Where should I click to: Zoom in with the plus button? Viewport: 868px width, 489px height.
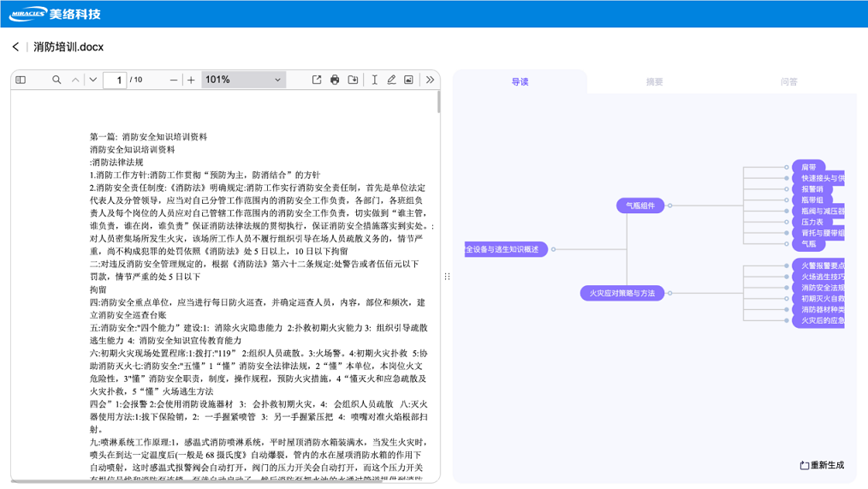click(191, 80)
